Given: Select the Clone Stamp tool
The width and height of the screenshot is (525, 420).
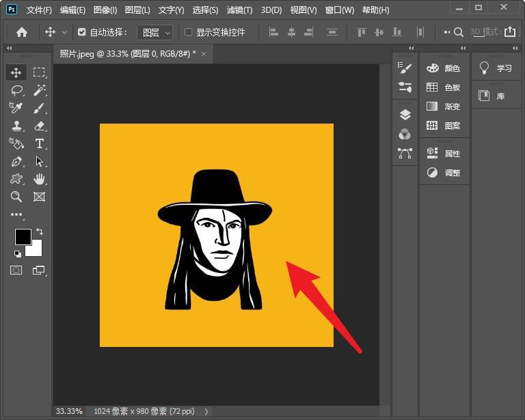Looking at the screenshot, I should point(16,126).
